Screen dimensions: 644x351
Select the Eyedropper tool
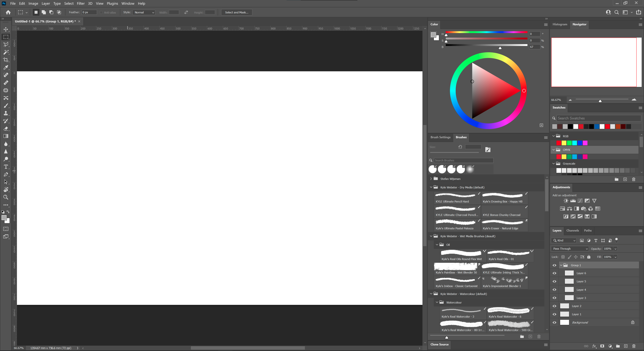click(6, 68)
